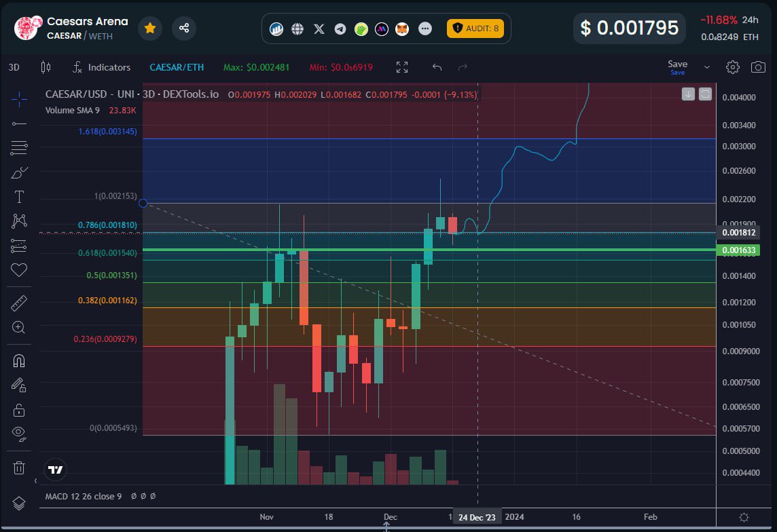The image size is (777, 532).
Task: Click the 24 Dec '23 date marker
Action: click(x=477, y=517)
